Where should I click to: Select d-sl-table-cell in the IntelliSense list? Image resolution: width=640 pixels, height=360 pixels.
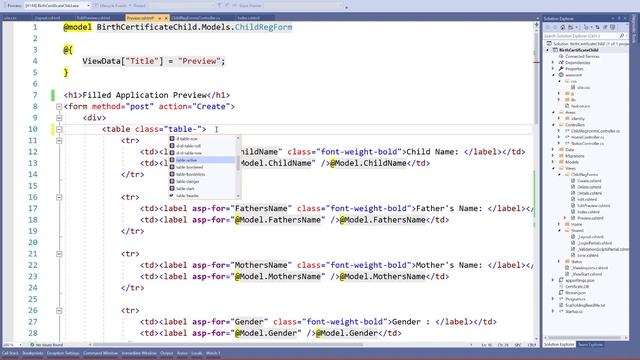click(202, 146)
